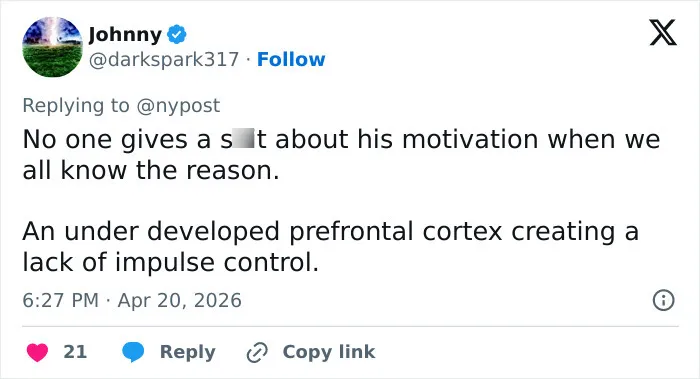Follow the darkspark317 account
Viewport: 700px width, 379px height.
[x=291, y=59]
